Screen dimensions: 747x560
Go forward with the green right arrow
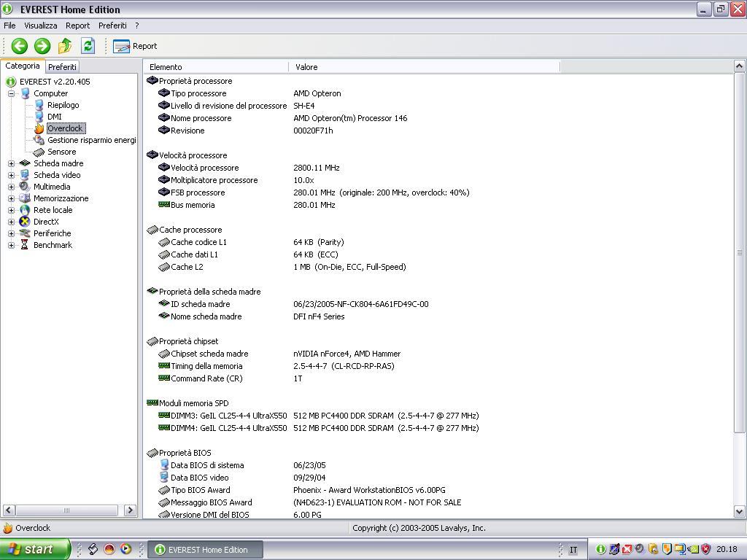click(x=42, y=46)
